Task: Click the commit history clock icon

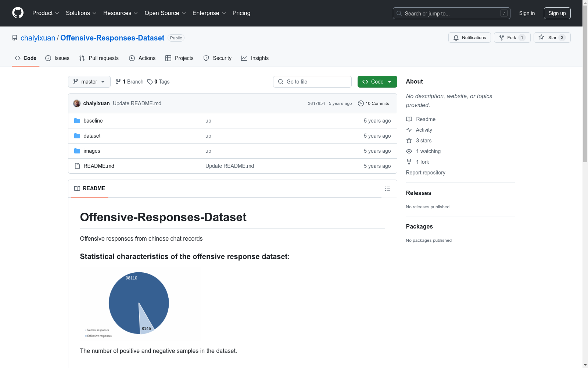Action: click(361, 103)
